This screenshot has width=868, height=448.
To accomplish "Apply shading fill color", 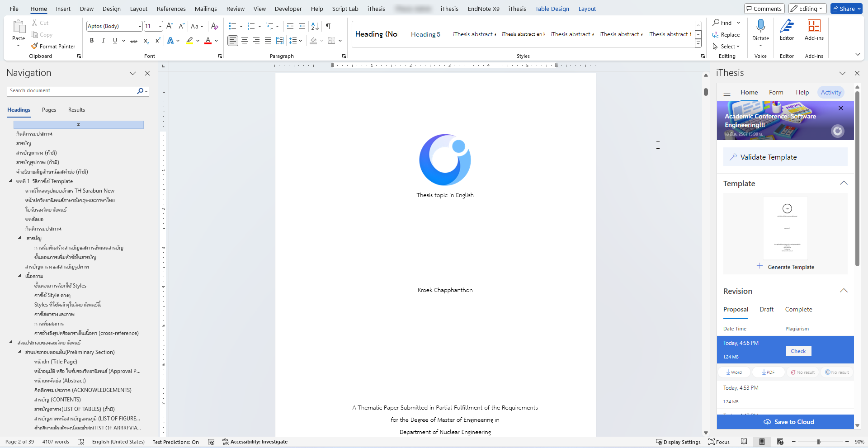I will (313, 41).
